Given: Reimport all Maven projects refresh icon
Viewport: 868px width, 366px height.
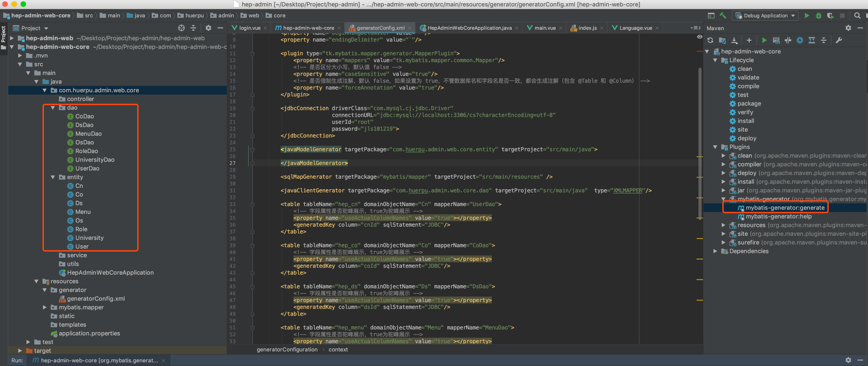Looking at the screenshot, I should (x=710, y=40).
